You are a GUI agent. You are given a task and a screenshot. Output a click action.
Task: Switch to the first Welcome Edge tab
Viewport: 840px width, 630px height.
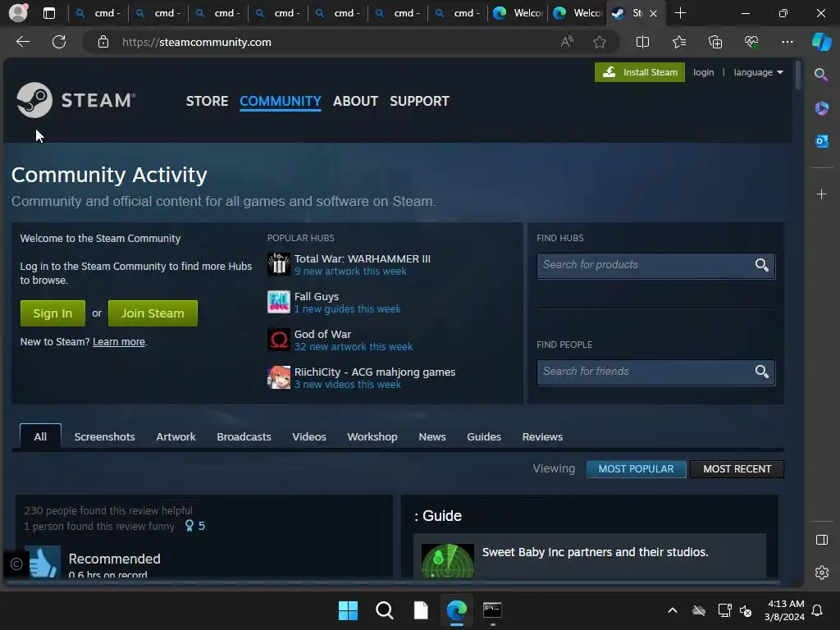pos(518,13)
